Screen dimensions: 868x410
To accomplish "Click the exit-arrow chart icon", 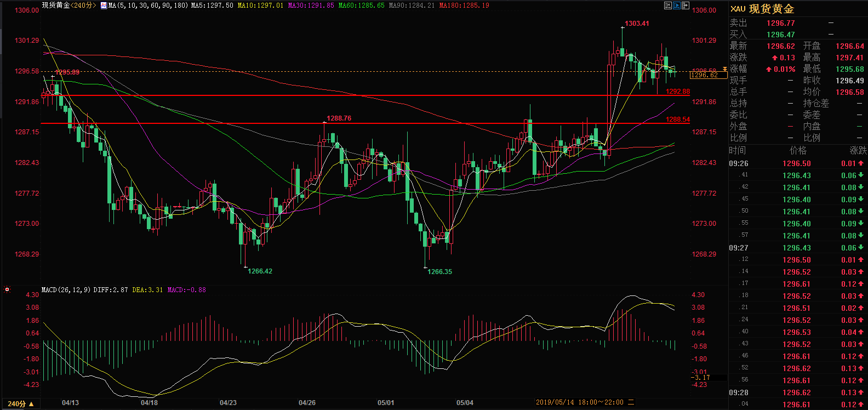I will pos(685,5).
